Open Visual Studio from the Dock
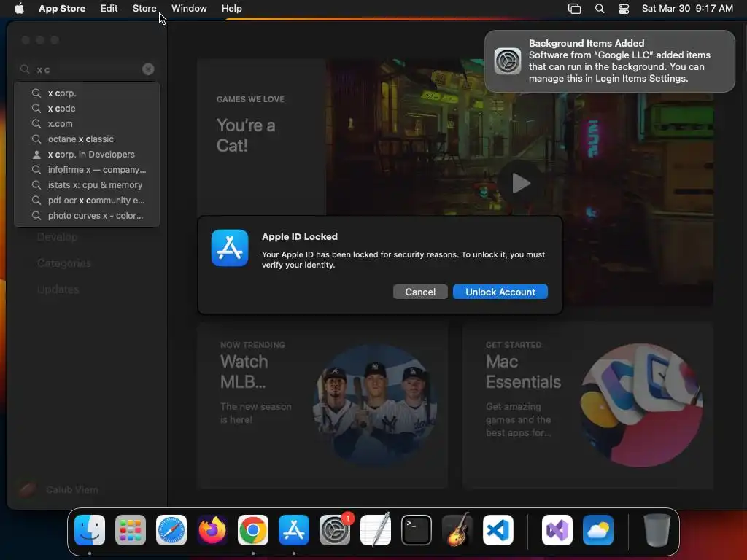This screenshot has height=560, width=747. point(557,530)
